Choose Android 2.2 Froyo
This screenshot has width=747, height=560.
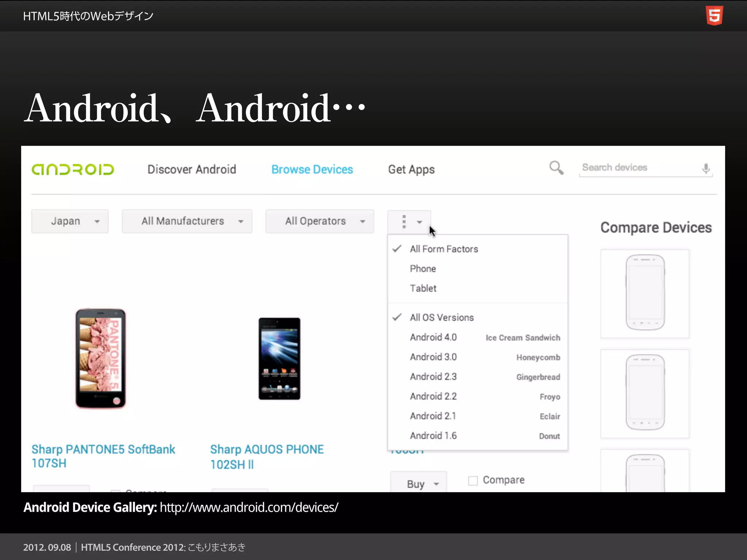point(478,396)
